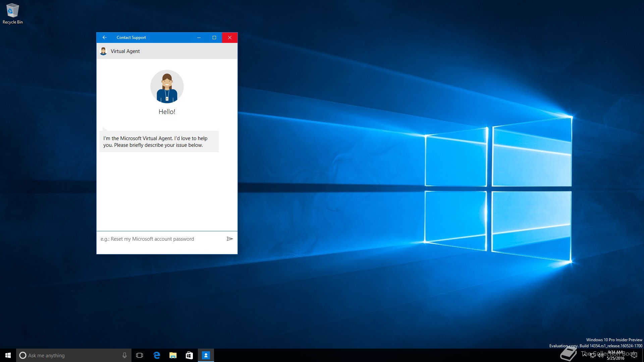Image resolution: width=644 pixels, height=362 pixels.
Task: Click the network status tray icon
Action: [593, 355]
